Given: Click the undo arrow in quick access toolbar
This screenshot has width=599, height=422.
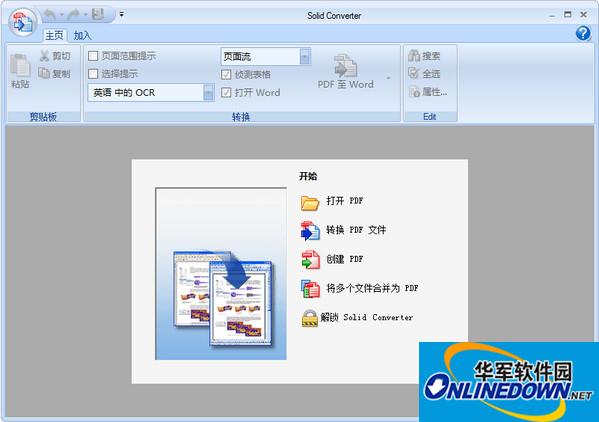Looking at the screenshot, I should pyautogui.click(x=50, y=15).
